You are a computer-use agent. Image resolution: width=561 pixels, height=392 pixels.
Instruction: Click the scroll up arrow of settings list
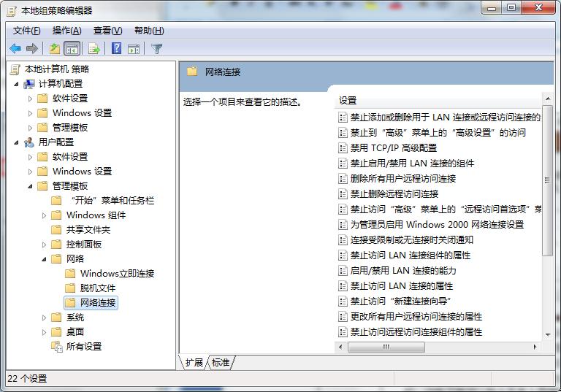point(547,99)
